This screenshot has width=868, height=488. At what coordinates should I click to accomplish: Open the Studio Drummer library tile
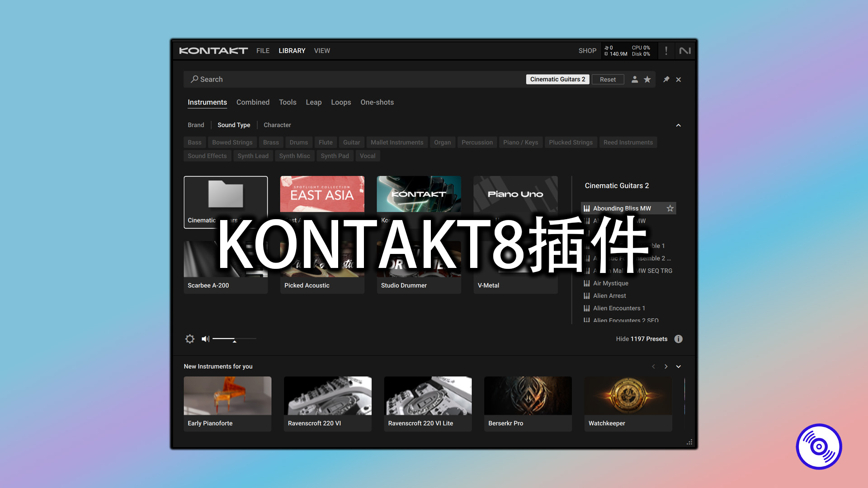(x=419, y=267)
